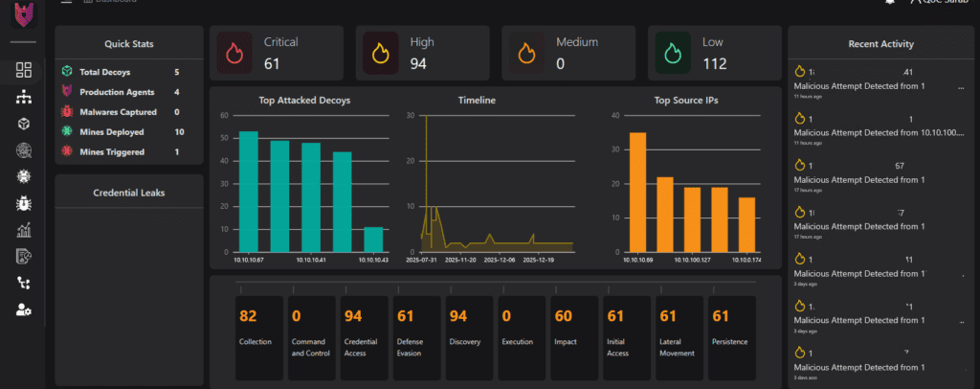Click the 'Top Attacked Decoys' chart title
The image size is (980, 389).
(304, 100)
